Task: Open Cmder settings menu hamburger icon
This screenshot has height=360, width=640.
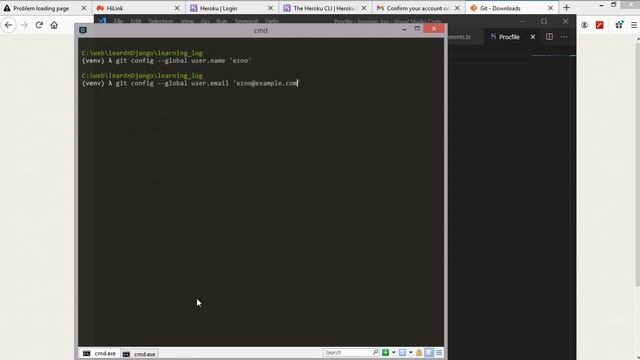Action: pyautogui.click(x=439, y=352)
